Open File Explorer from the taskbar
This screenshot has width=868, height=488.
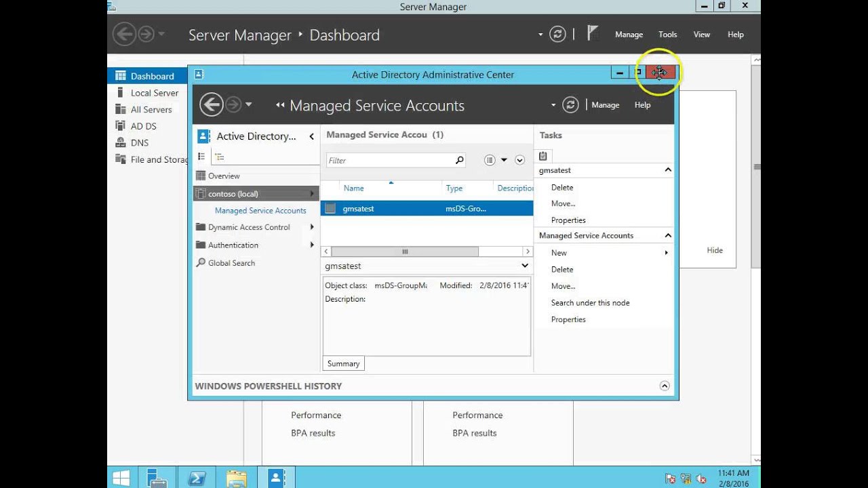click(236, 479)
